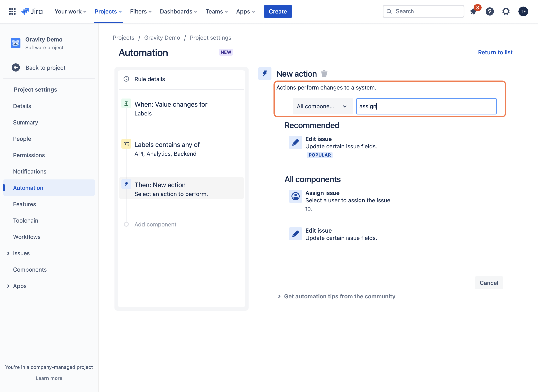The image size is (538, 392).
Task: Open the Dashboards menu
Action: pos(178,11)
